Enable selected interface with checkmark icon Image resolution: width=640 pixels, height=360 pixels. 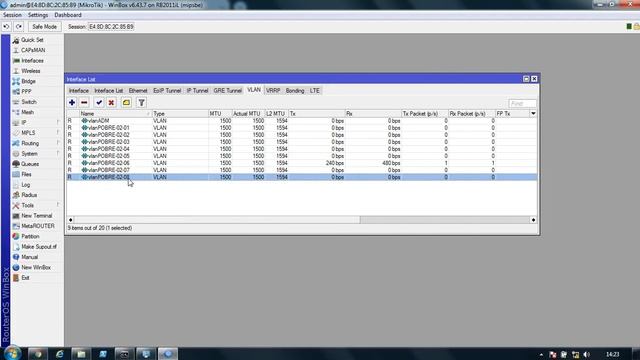click(x=99, y=102)
